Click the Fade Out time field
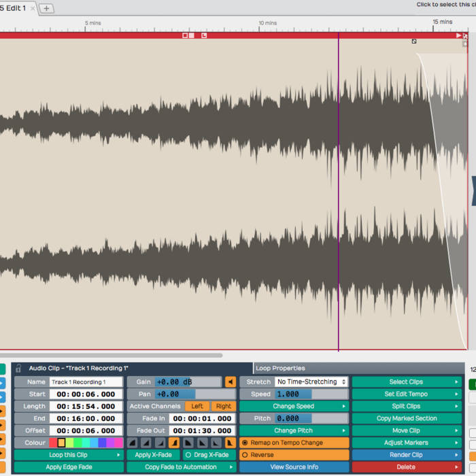The height and width of the screenshot is (476, 476). tap(202, 430)
